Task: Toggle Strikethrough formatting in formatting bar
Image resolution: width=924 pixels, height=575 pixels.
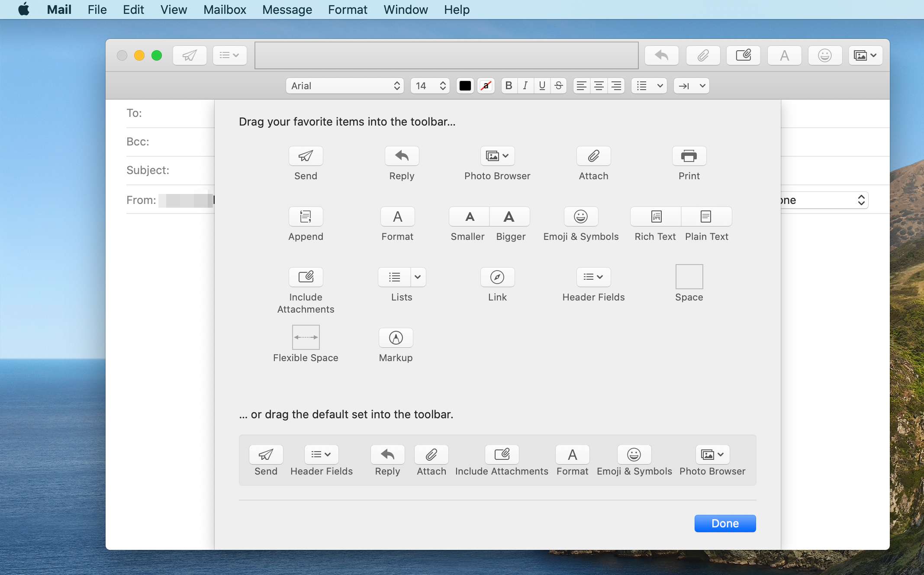Action: (x=558, y=85)
